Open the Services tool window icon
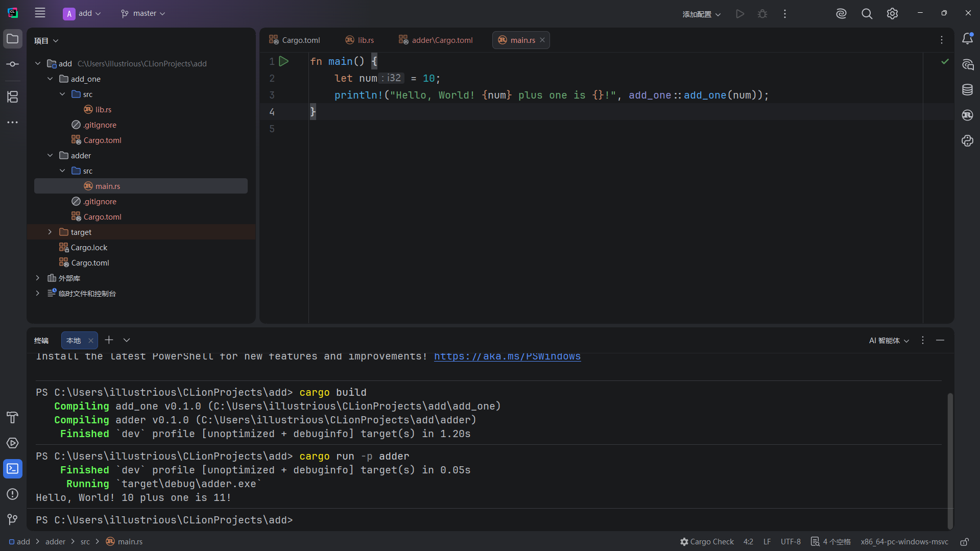The width and height of the screenshot is (980, 551). (13, 443)
